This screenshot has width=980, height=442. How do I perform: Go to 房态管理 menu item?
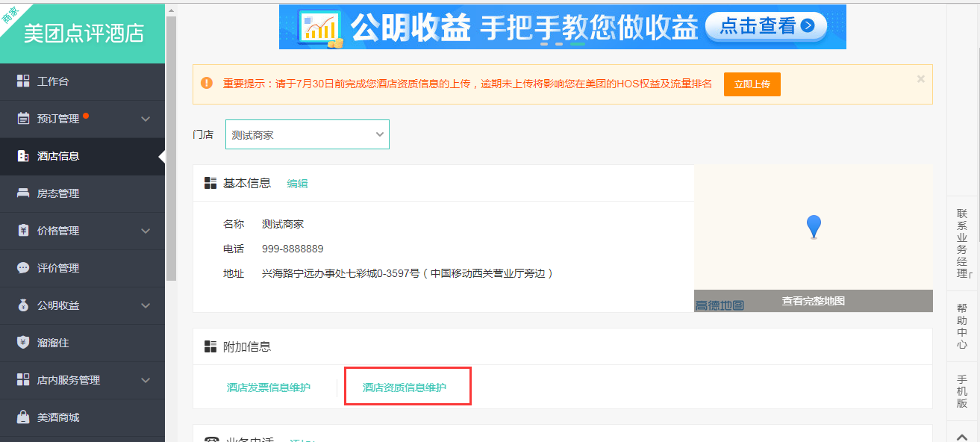[82, 193]
